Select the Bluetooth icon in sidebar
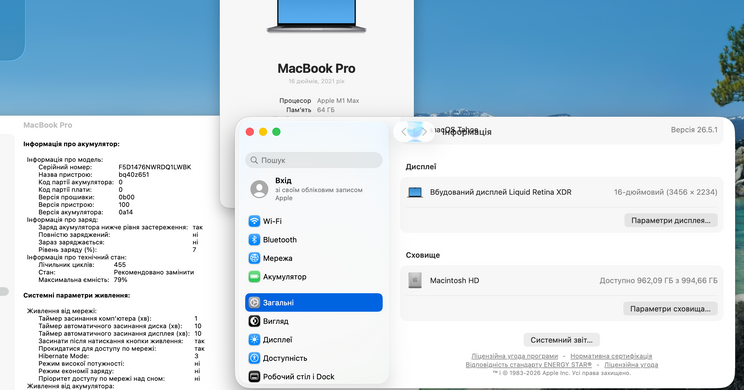744x390 pixels. click(254, 240)
